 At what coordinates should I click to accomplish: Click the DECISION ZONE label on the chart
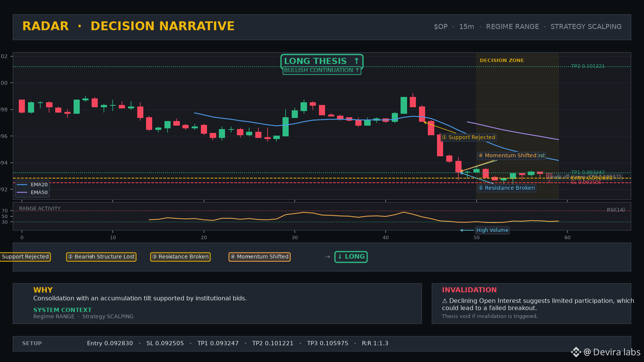[x=502, y=61]
